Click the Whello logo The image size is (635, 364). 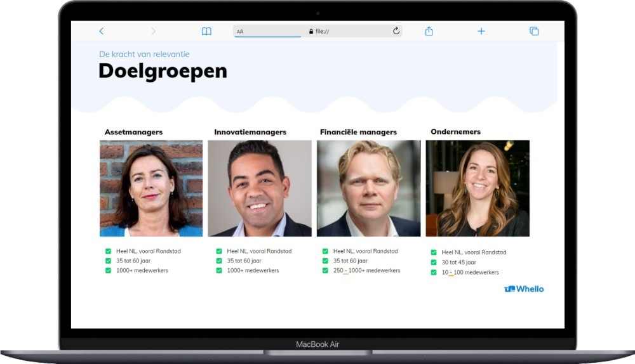[x=524, y=289]
